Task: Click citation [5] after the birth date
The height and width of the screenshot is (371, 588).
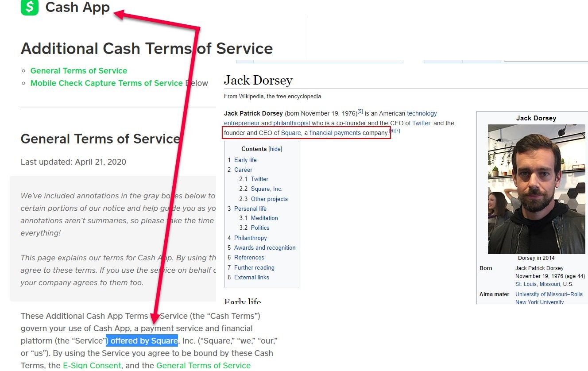Action: (360, 112)
